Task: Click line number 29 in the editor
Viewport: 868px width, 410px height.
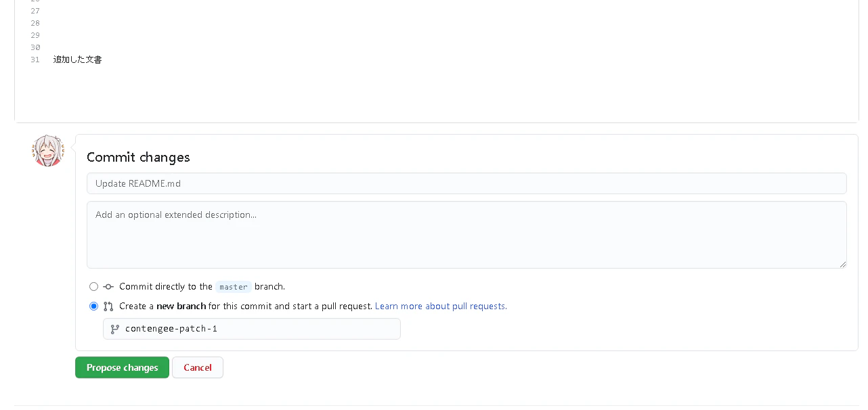Action: 35,35
